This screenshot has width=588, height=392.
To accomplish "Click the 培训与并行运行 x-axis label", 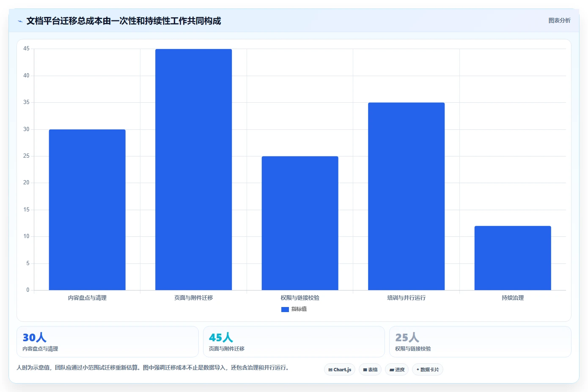I will pos(406,298).
